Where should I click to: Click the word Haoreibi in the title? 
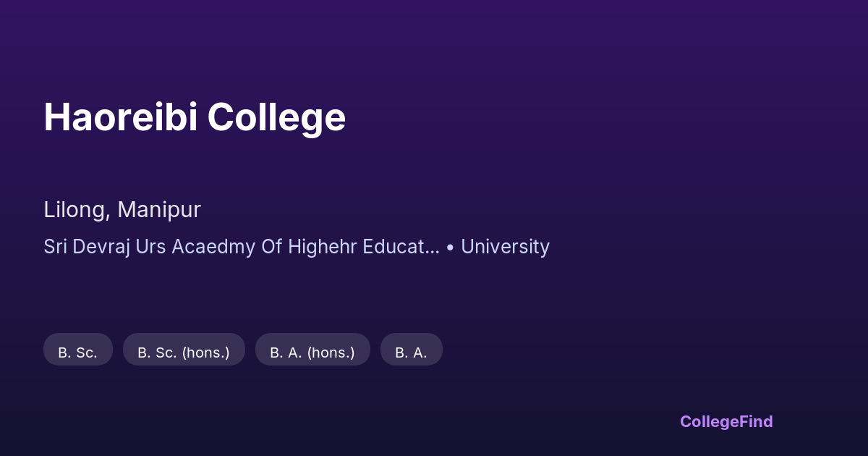pyautogui.click(x=120, y=117)
